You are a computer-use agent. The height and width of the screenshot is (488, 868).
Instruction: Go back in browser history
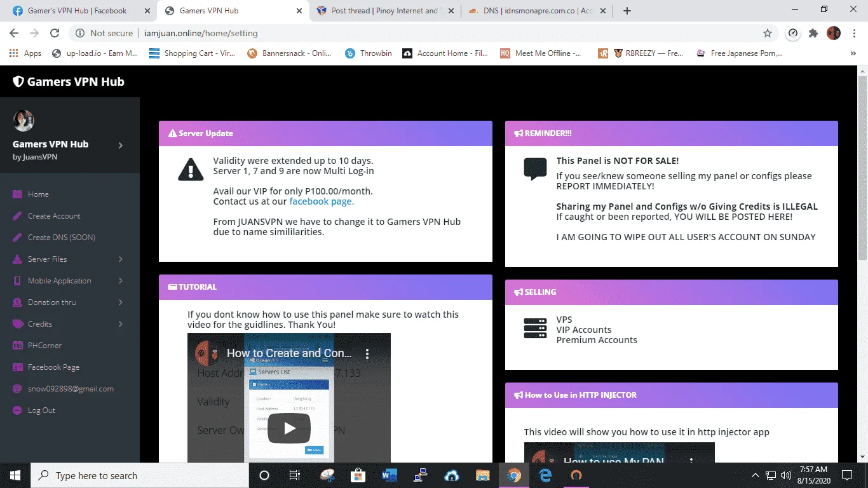14,33
